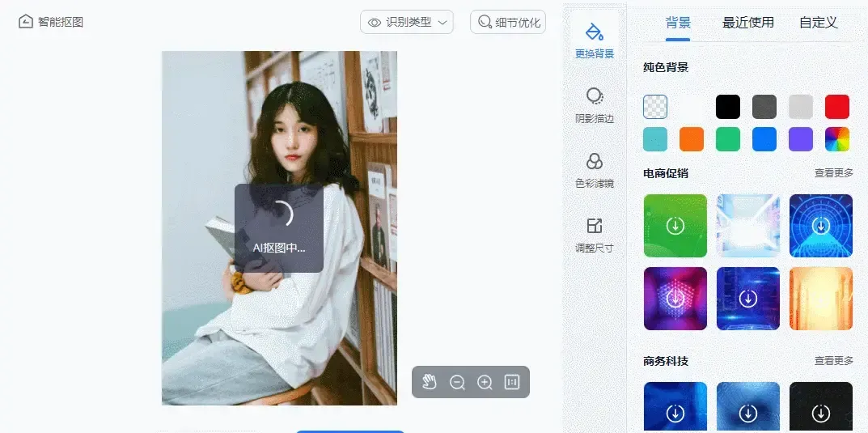
Task: Select the light gray background swatch
Action: point(801,107)
